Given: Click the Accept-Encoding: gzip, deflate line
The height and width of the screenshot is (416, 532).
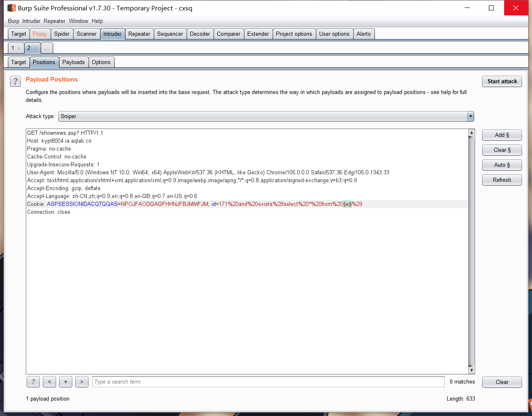Looking at the screenshot, I should pyautogui.click(x=64, y=188).
